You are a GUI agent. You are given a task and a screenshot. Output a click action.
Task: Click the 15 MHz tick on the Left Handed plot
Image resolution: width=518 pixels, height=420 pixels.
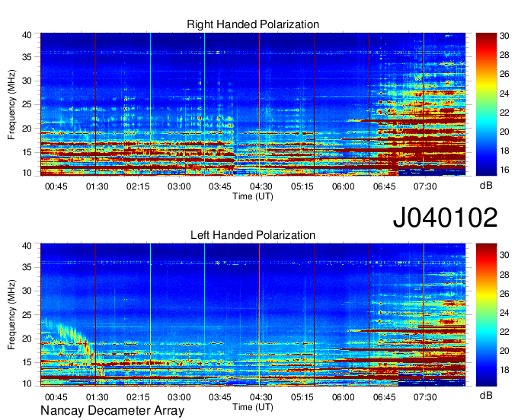point(27,363)
